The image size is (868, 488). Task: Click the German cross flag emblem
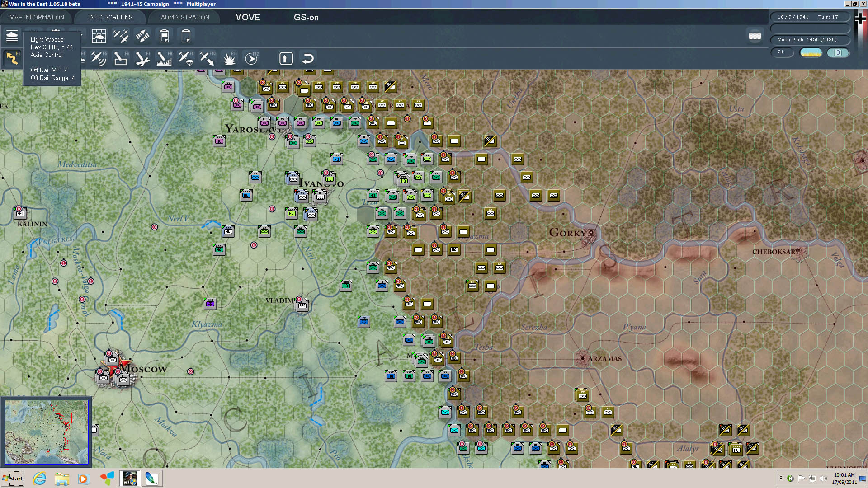click(x=860, y=19)
